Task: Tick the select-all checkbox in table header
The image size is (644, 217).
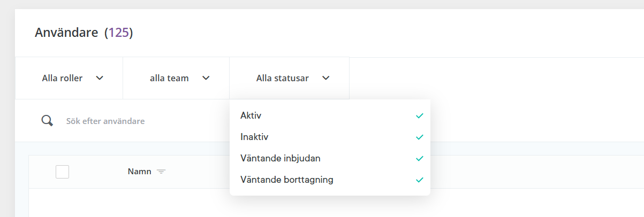Action: [62, 172]
